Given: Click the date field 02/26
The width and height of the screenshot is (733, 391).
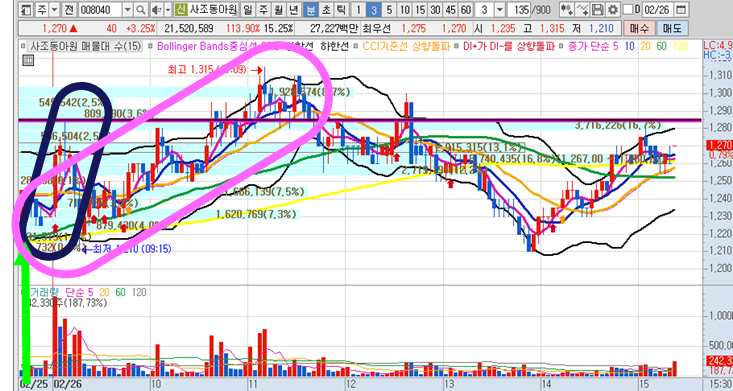Looking at the screenshot, I should point(659,9).
